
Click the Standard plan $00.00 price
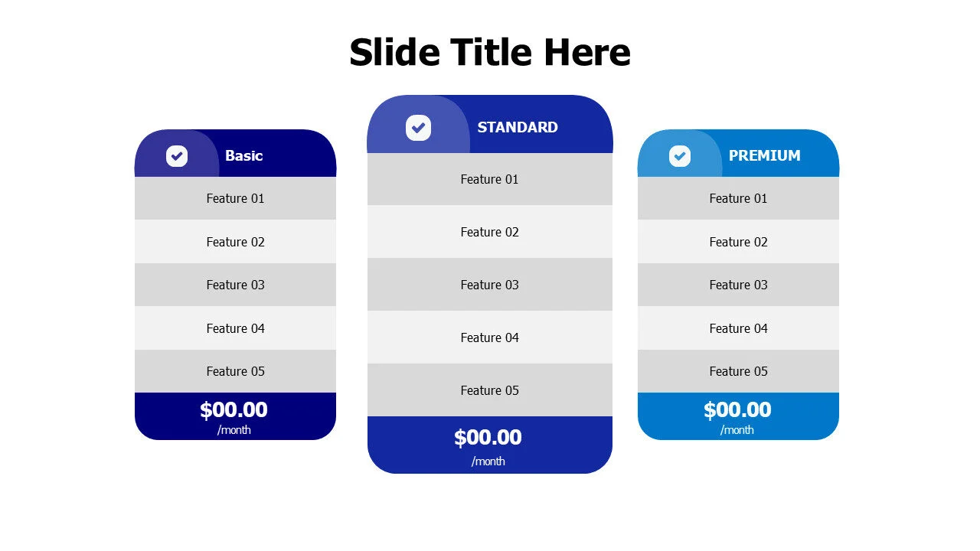pyautogui.click(x=488, y=438)
